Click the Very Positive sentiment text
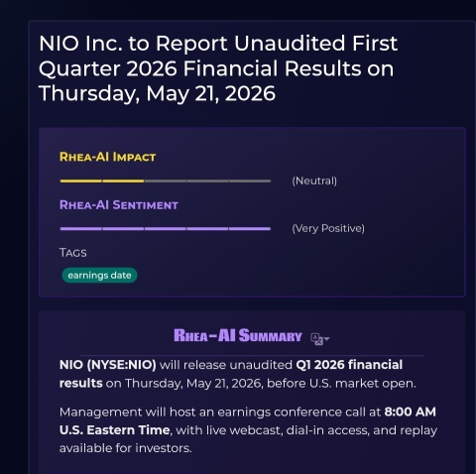The width and height of the screenshot is (476, 474). pyautogui.click(x=328, y=228)
